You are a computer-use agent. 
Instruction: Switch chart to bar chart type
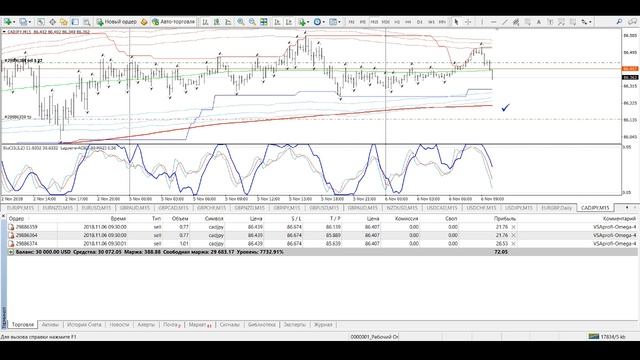[x=205, y=22]
